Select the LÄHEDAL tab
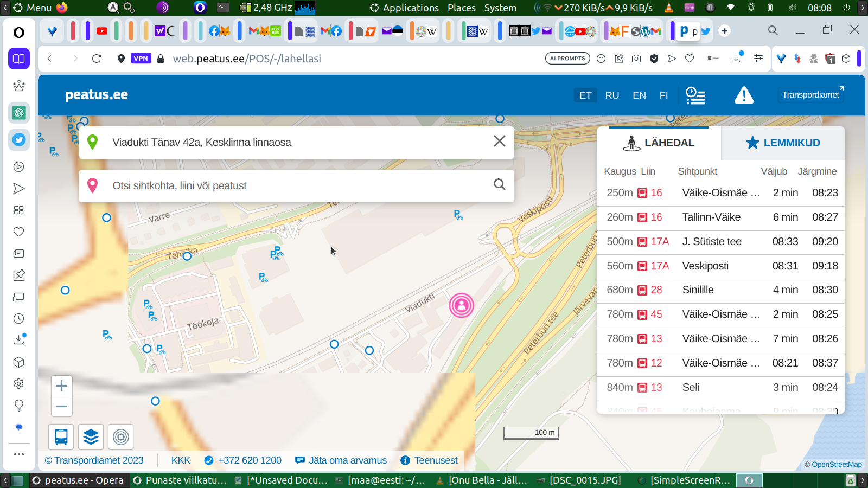868x488 pixels. point(659,143)
